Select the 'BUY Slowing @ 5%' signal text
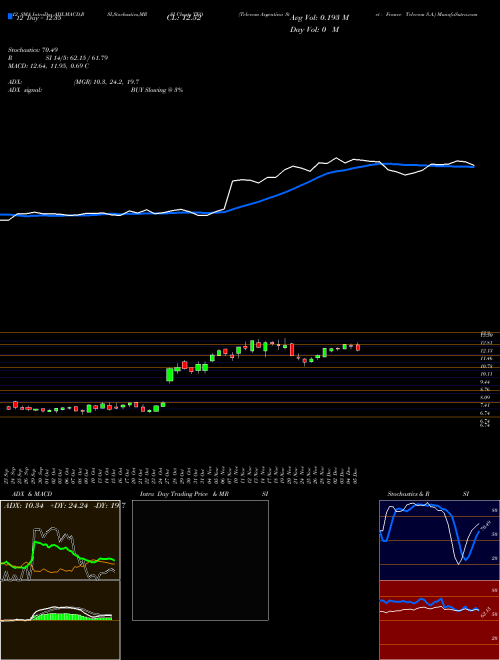The image size is (500, 660). [x=157, y=90]
